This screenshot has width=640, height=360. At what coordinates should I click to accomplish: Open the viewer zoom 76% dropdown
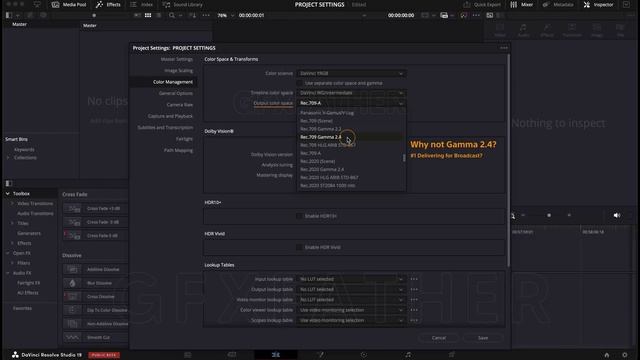(x=226, y=15)
